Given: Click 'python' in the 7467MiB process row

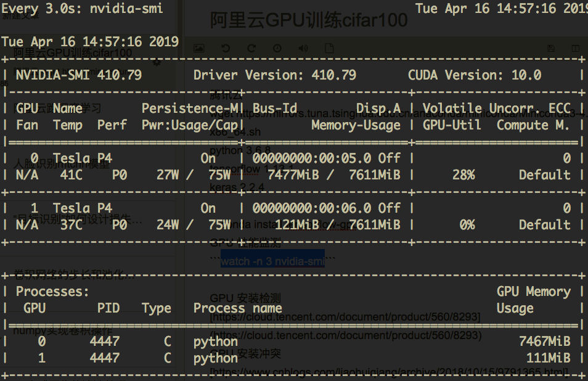Looking at the screenshot, I should click(x=216, y=342).
